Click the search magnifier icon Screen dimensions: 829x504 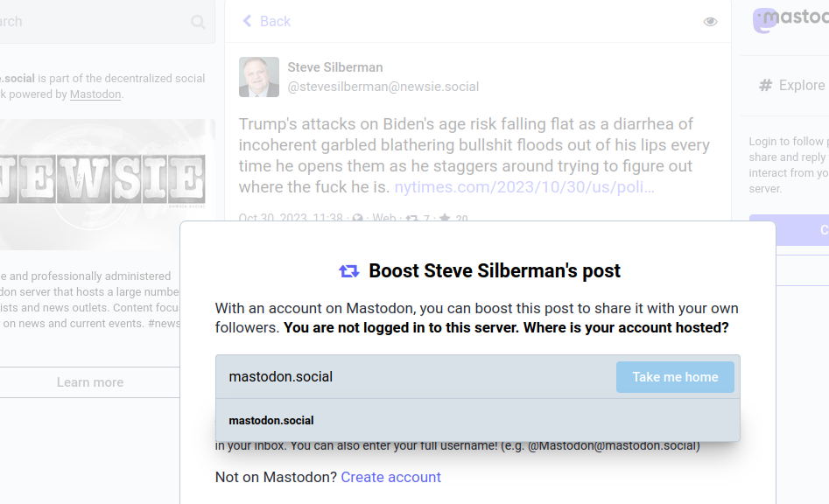pos(198,22)
